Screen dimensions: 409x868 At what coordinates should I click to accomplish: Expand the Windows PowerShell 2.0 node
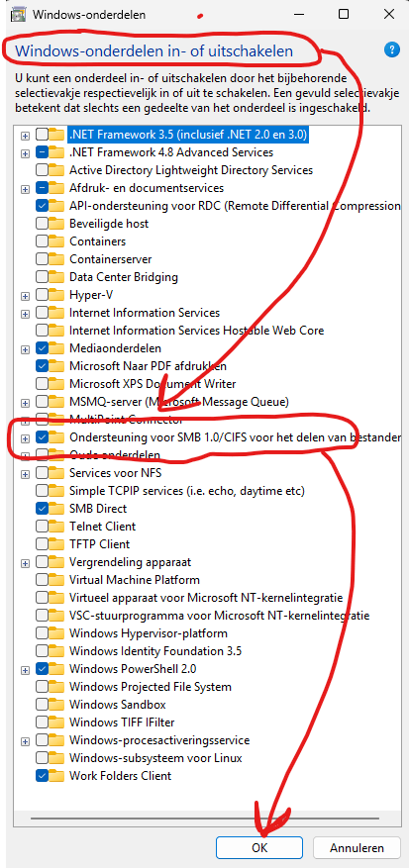[x=25, y=669]
